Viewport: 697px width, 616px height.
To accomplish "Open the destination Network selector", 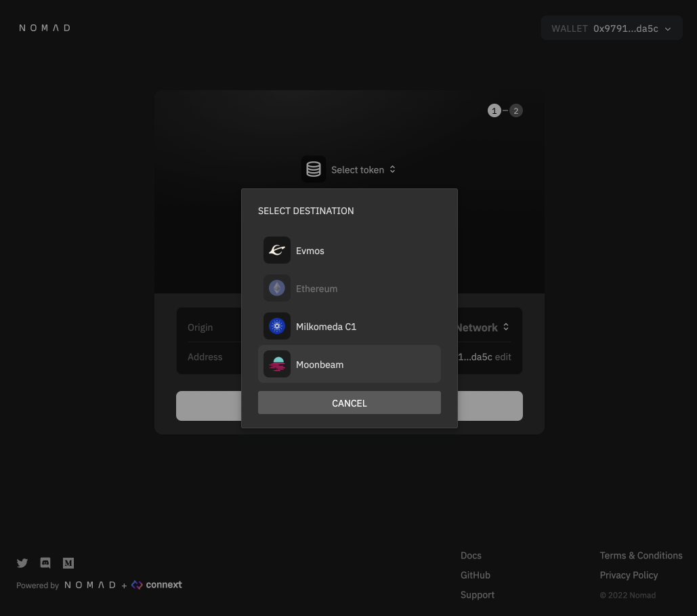I will pos(483,327).
